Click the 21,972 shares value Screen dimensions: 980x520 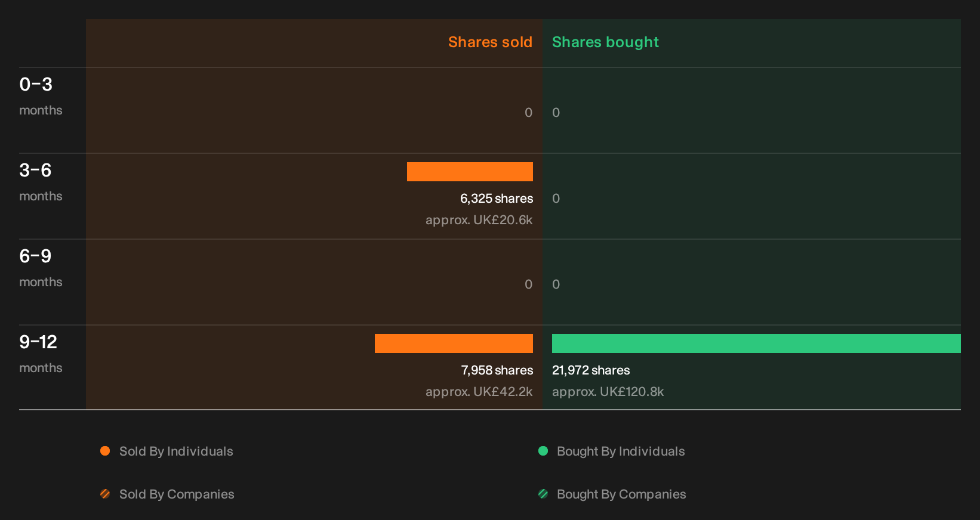click(591, 370)
